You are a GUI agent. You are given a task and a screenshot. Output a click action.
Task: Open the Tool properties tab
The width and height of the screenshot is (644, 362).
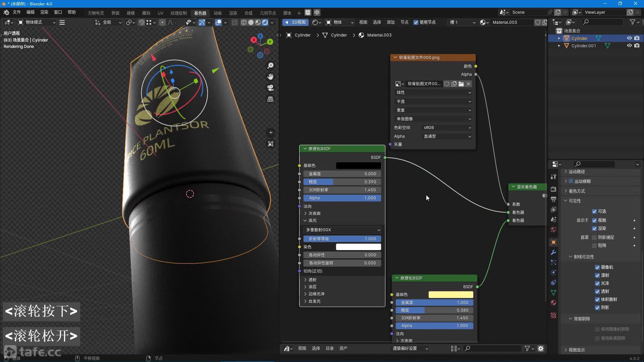[553, 177]
